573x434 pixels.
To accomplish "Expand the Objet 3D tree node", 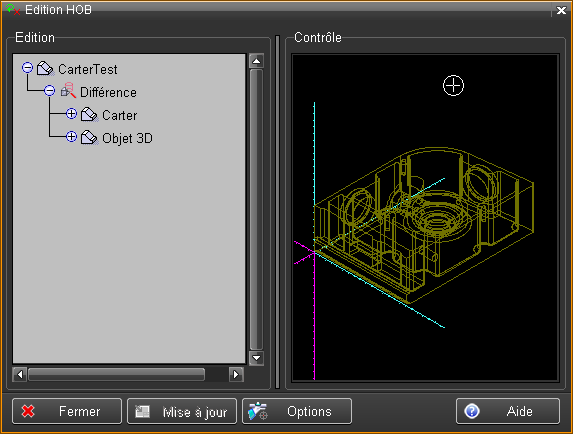I will pyautogui.click(x=71, y=137).
